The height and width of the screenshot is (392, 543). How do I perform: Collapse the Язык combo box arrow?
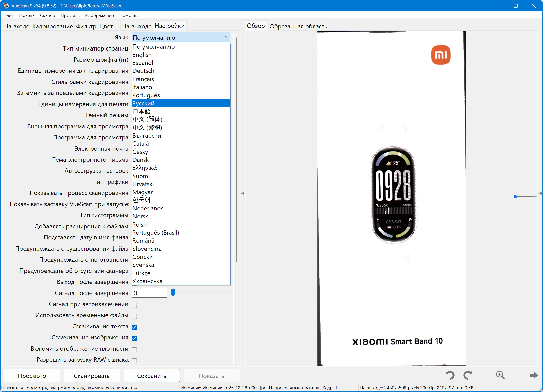pyautogui.click(x=227, y=37)
